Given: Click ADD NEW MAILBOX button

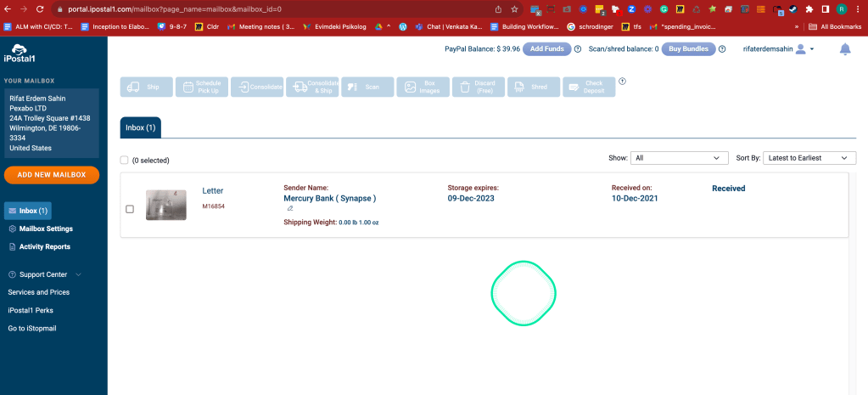Looking at the screenshot, I should (52, 174).
